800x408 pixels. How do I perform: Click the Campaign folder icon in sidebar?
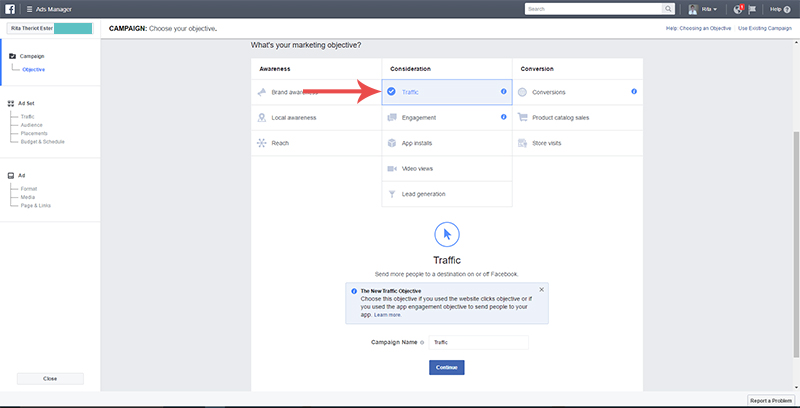(13, 56)
